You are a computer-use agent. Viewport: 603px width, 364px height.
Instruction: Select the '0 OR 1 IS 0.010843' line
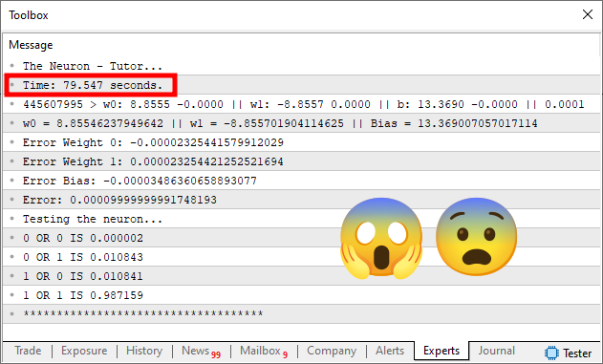tap(302, 257)
